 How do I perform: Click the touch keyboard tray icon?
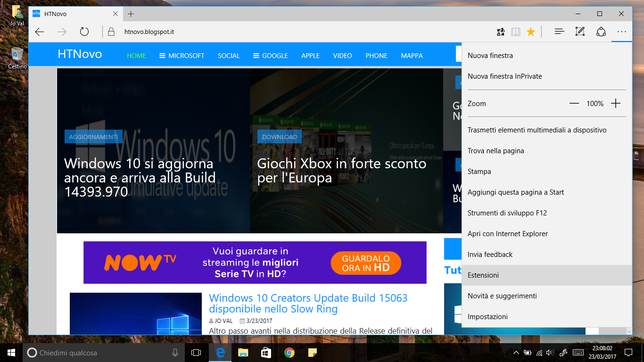pyautogui.click(x=578, y=353)
